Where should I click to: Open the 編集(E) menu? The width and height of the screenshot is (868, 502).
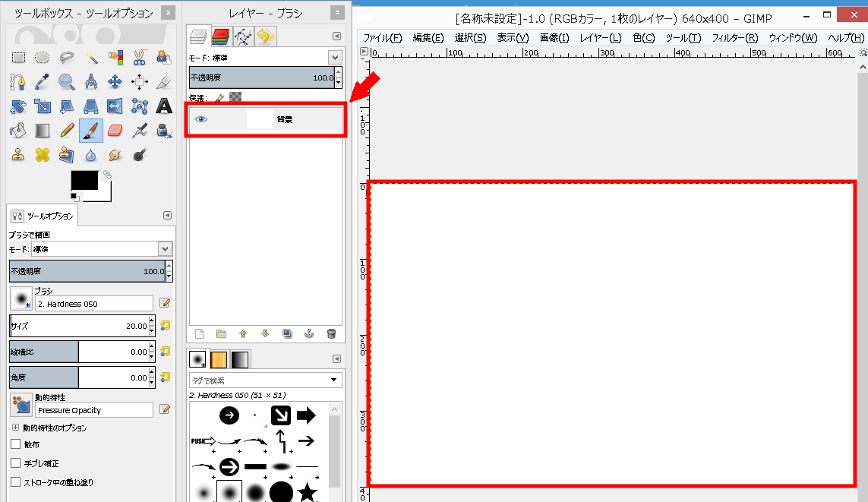(428, 38)
